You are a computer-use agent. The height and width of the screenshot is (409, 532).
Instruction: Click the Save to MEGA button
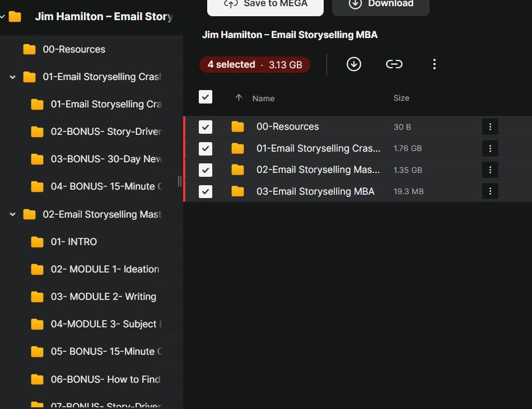(x=265, y=6)
